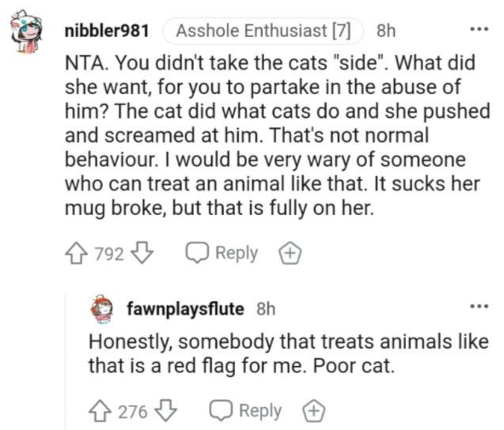Click the 8h timestamp on nibbler981's comment
This screenshot has width=504, height=430.
tap(386, 31)
